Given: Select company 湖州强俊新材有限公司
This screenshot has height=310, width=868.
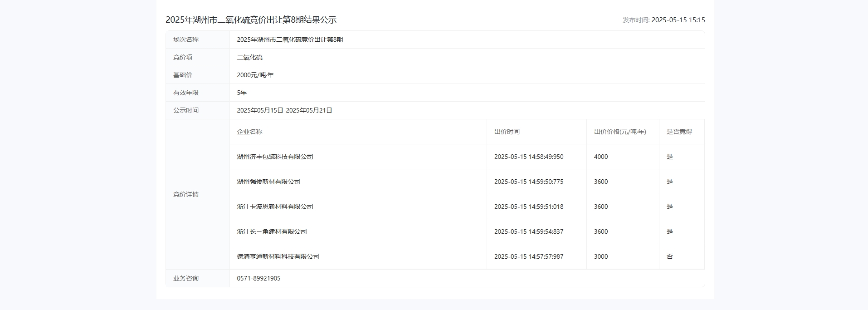Looking at the screenshot, I should (x=268, y=182).
